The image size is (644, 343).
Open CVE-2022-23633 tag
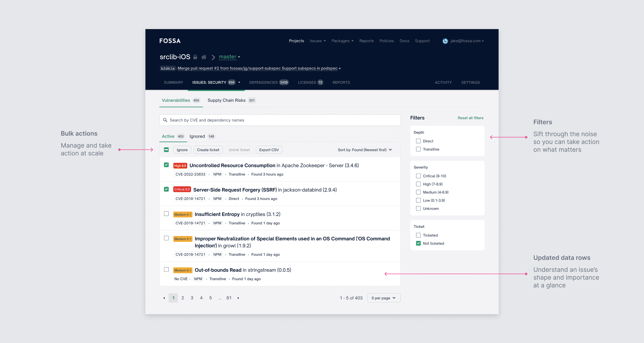190,174
